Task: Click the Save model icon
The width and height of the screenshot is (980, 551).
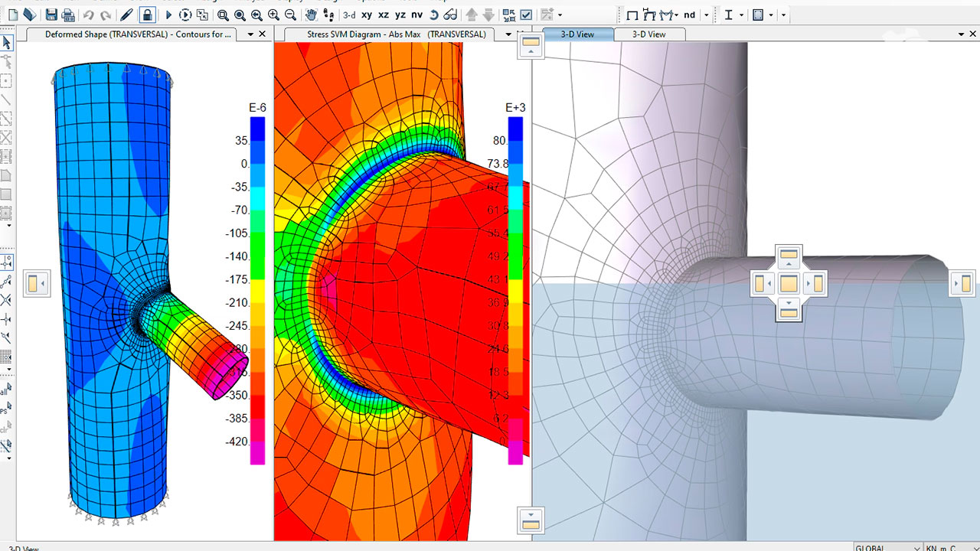Action: click(x=51, y=15)
